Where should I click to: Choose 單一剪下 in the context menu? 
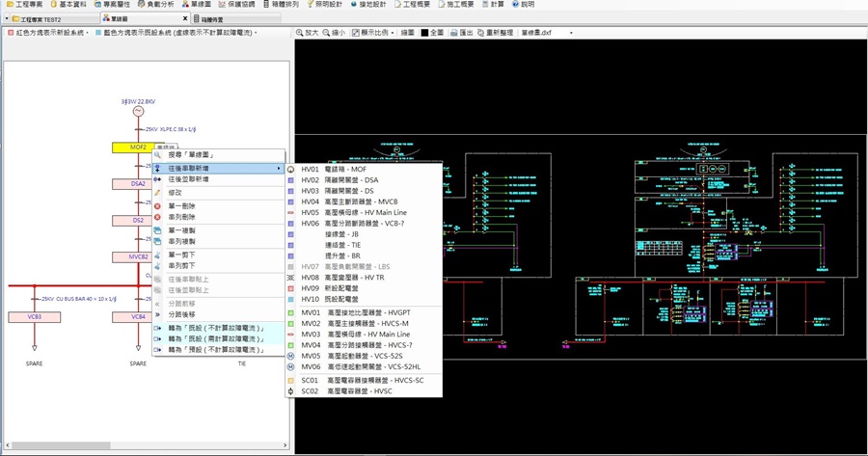pyautogui.click(x=219, y=255)
